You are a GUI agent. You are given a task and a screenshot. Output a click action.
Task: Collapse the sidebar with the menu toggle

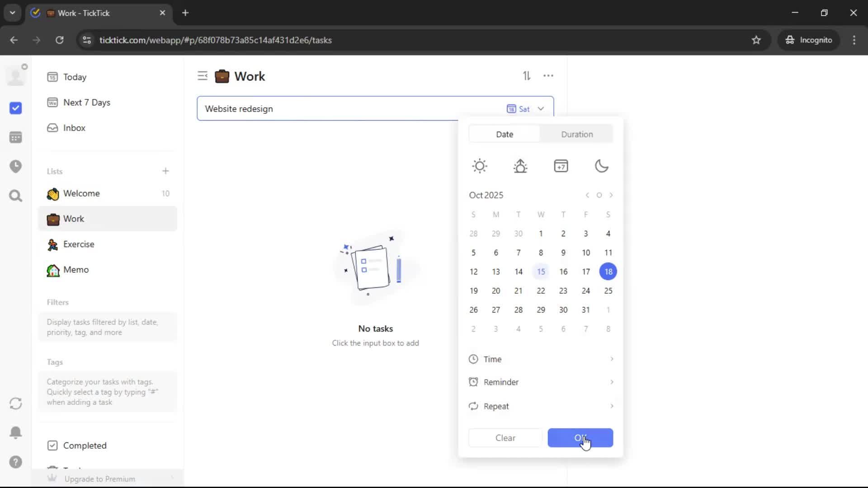coord(202,76)
